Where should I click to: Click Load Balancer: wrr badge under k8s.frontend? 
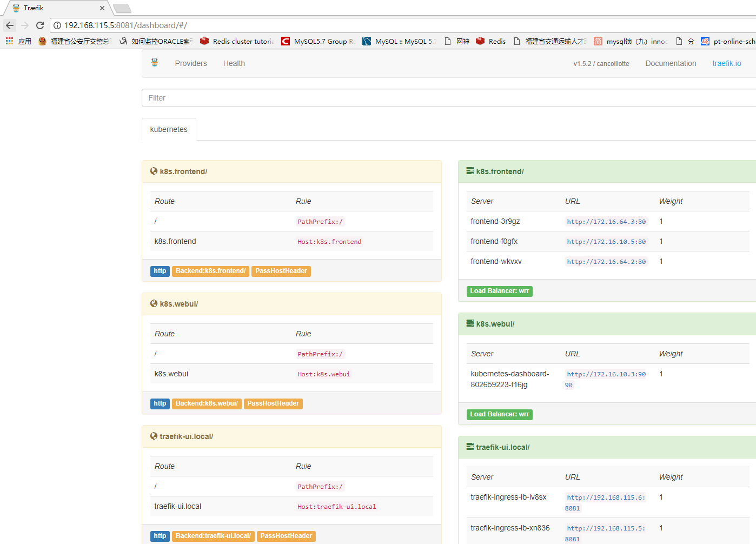(x=500, y=291)
